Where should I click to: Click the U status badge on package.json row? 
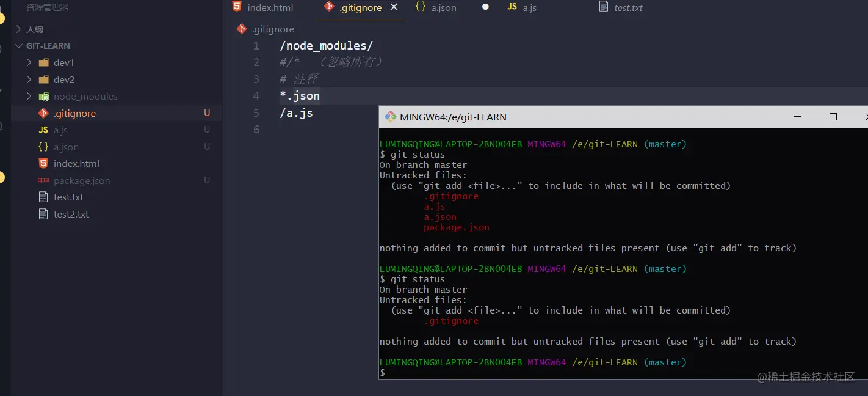(x=207, y=180)
